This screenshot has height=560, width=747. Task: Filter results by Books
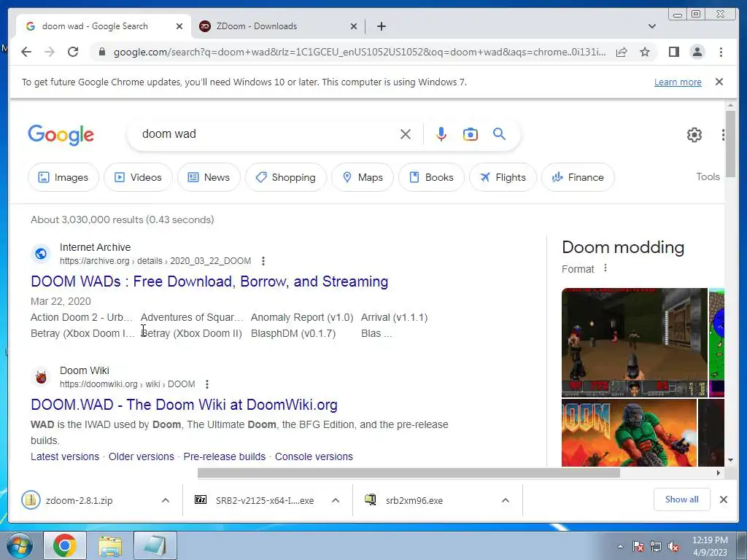pos(431,177)
